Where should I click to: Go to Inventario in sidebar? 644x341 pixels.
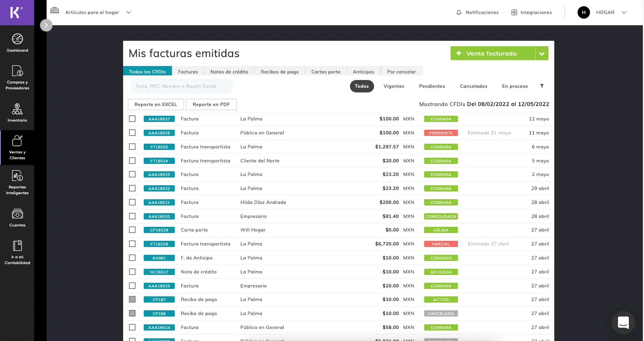[x=17, y=109]
